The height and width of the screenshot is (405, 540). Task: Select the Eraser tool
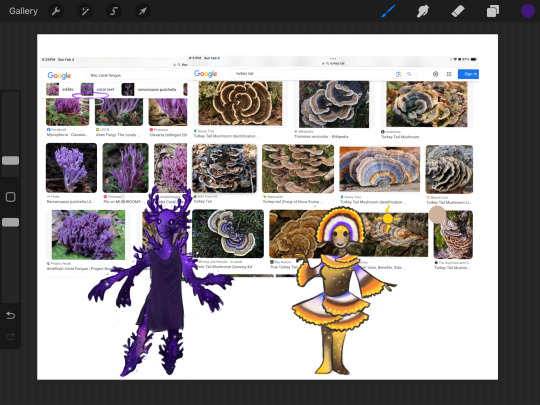point(458,11)
